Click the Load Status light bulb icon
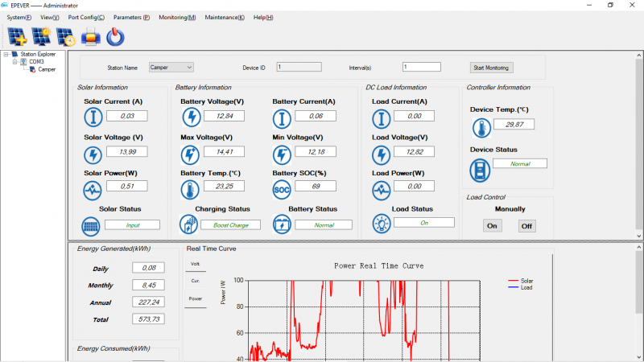This screenshot has height=362, width=644. 382,224
